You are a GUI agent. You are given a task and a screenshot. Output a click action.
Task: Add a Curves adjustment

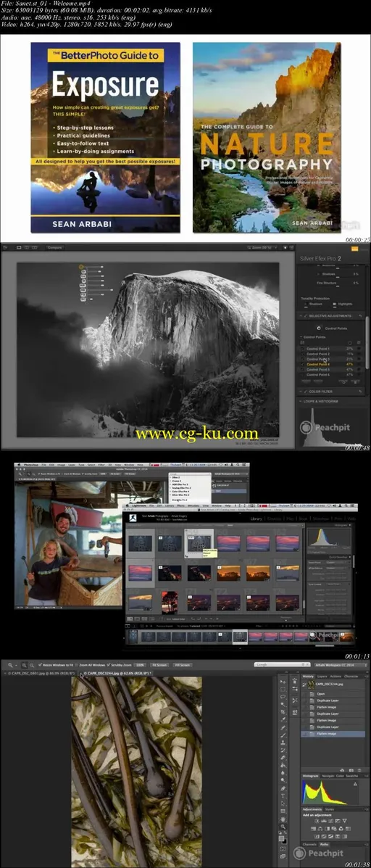330,821
